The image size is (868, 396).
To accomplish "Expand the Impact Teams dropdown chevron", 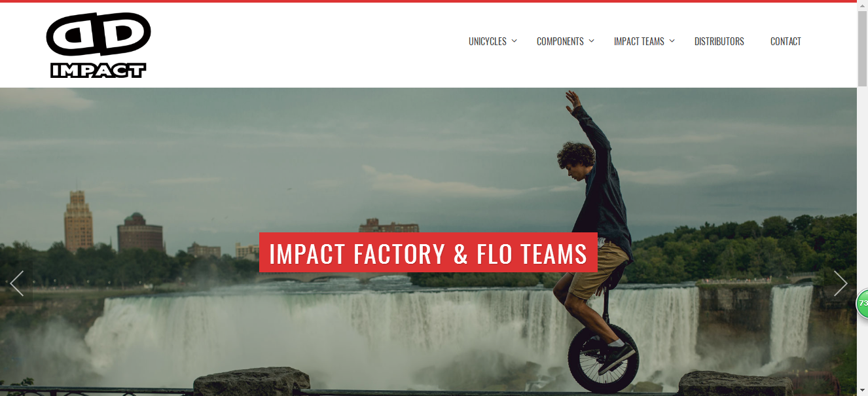I will tap(672, 41).
